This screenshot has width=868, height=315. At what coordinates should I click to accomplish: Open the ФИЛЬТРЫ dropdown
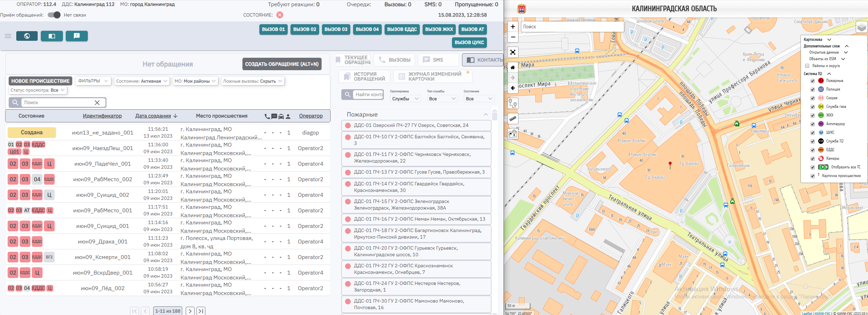[93, 81]
